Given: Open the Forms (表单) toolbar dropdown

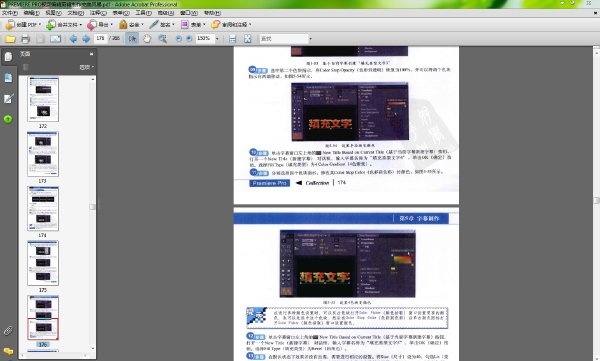Looking at the screenshot, I should point(193,25).
